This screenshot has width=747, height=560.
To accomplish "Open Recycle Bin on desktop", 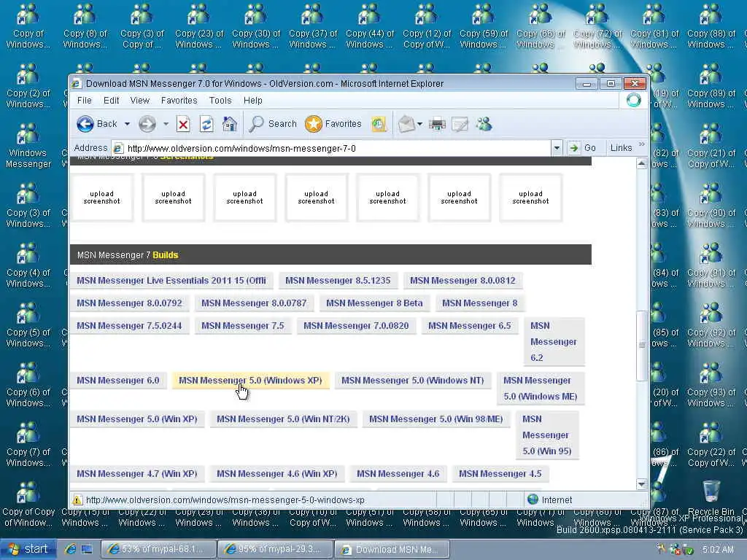I will (x=711, y=497).
